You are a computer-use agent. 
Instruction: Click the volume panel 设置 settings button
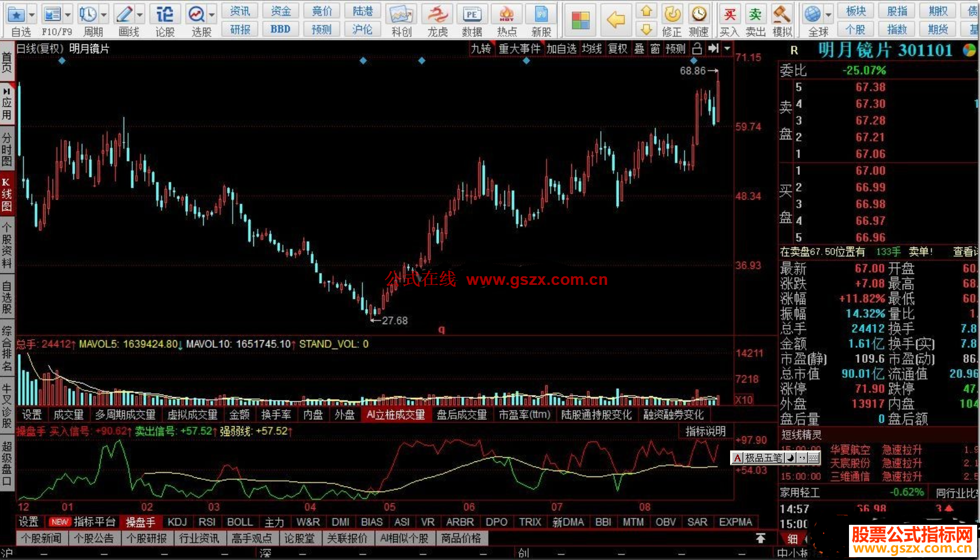(x=32, y=415)
